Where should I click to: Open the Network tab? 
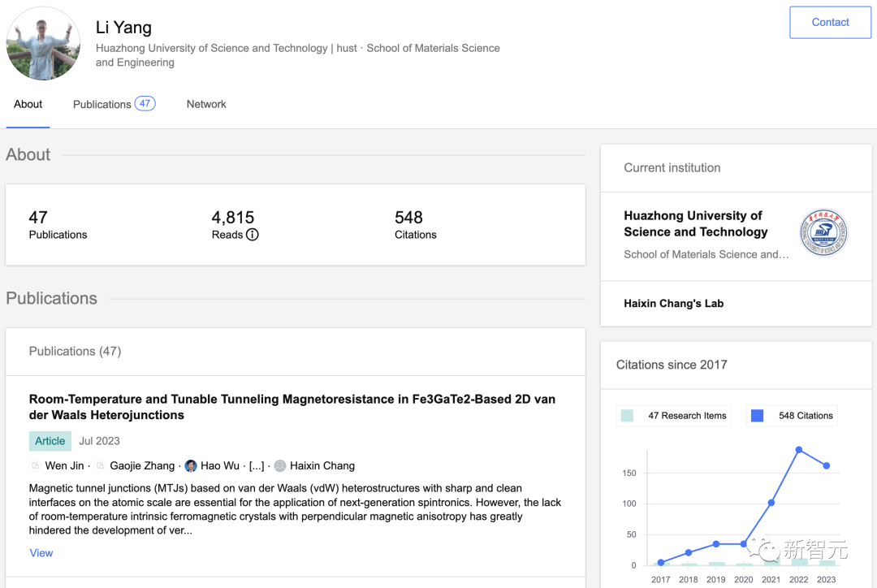[206, 104]
